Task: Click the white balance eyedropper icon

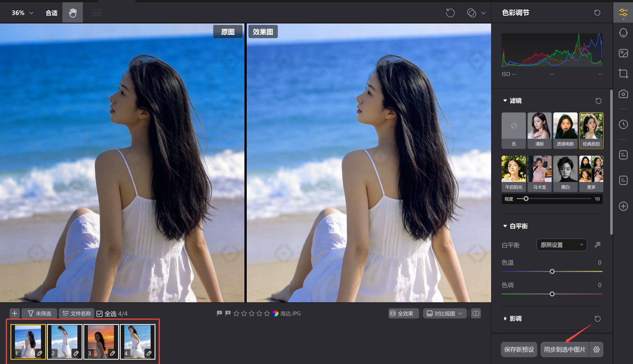Action: (597, 245)
